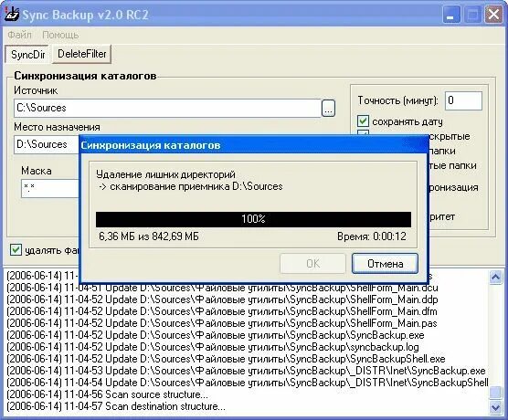This screenshot has height=420, width=508.
Task: Select log line ending ShellForm_Main.pas
Action: click(222, 323)
